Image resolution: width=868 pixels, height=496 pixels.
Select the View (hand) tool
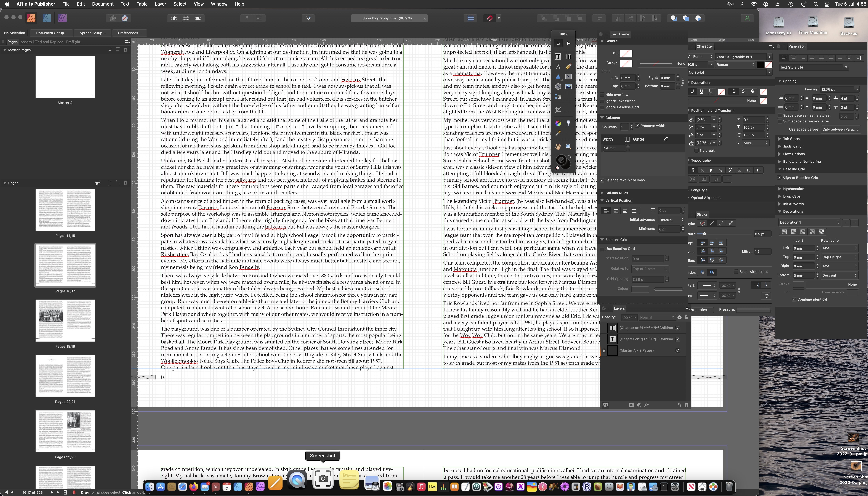pos(558,147)
